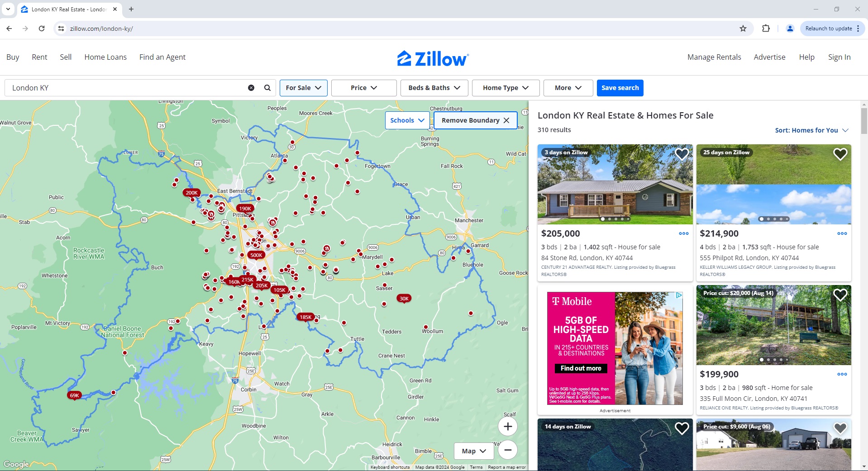Viewport: 868px width, 471px height.
Task: Click the search magnifier icon
Action: point(267,87)
